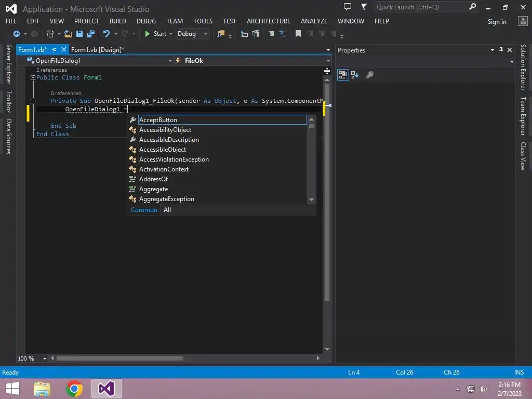Screen dimensions: 532x399
Task: Open the DEBUG menu
Action: click(146, 21)
